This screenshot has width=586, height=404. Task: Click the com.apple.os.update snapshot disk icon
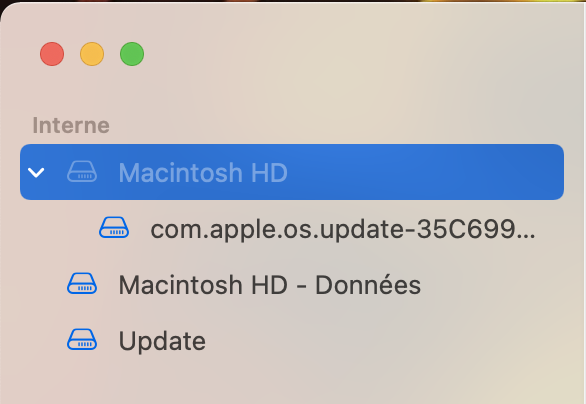114,228
